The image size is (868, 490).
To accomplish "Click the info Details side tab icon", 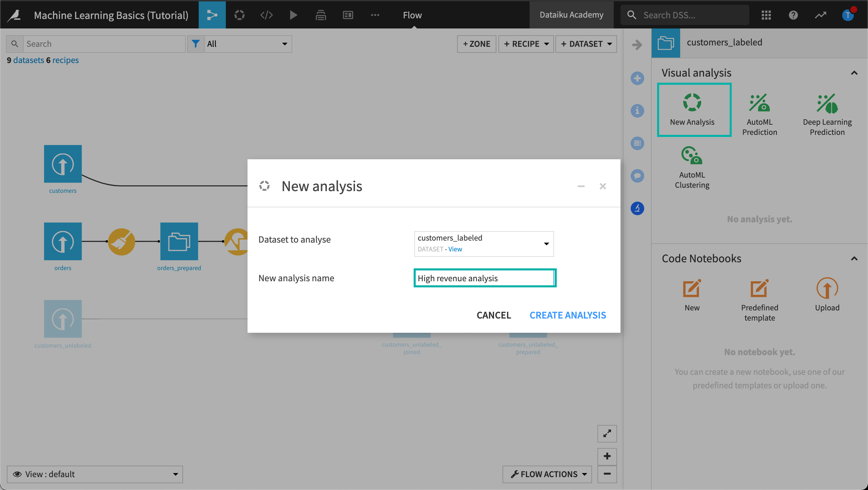I will coord(637,111).
